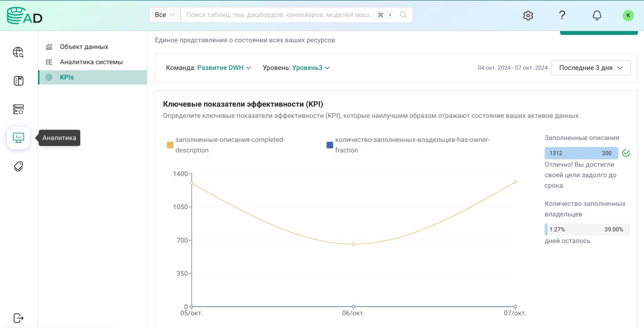This screenshot has width=644, height=328.
Task: Click the 07/окт. axis label
Action: pyautogui.click(x=515, y=313)
